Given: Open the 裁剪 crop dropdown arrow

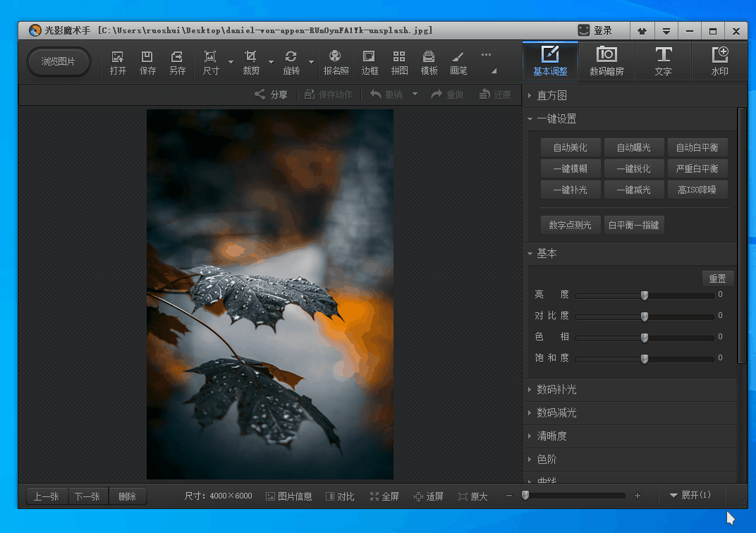Looking at the screenshot, I should click(271, 62).
